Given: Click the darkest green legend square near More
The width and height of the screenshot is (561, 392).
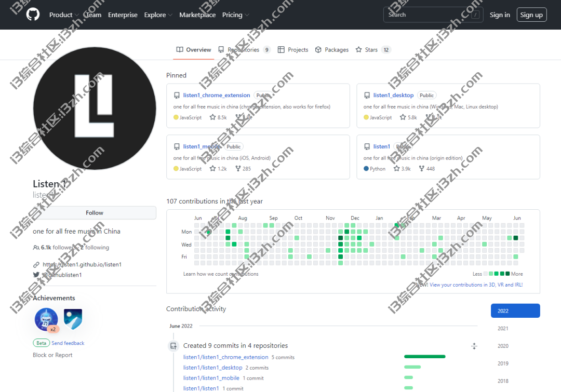Looking at the screenshot, I should [507, 274].
